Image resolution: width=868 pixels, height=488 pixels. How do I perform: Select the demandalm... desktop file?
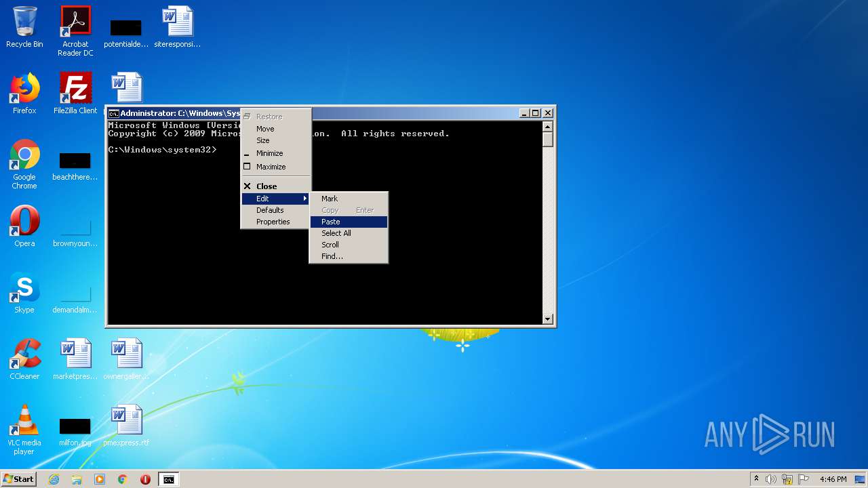click(75, 300)
